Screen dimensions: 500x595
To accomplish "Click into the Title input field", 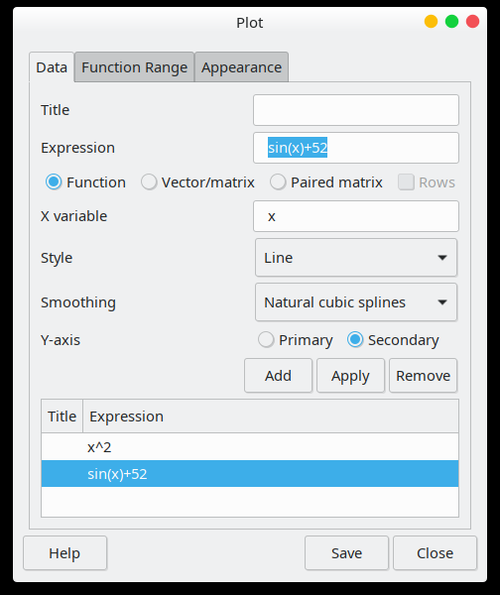I will pyautogui.click(x=356, y=110).
